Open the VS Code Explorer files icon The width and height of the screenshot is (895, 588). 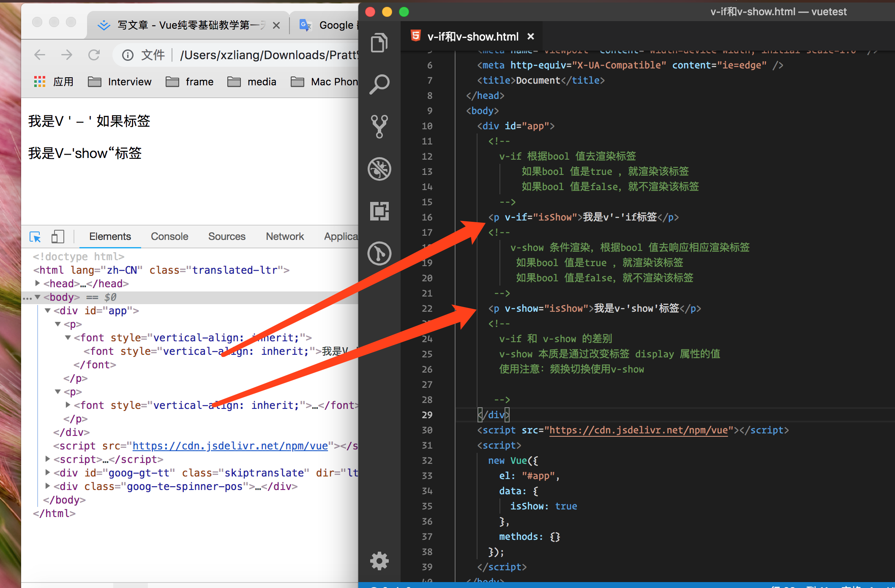pos(379,43)
